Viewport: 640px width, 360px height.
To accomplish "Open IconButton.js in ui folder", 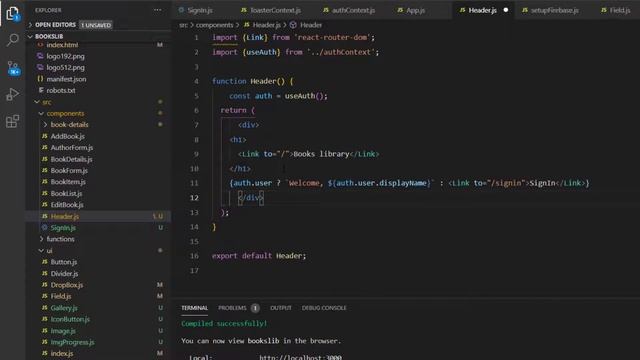I will pos(70,319).
